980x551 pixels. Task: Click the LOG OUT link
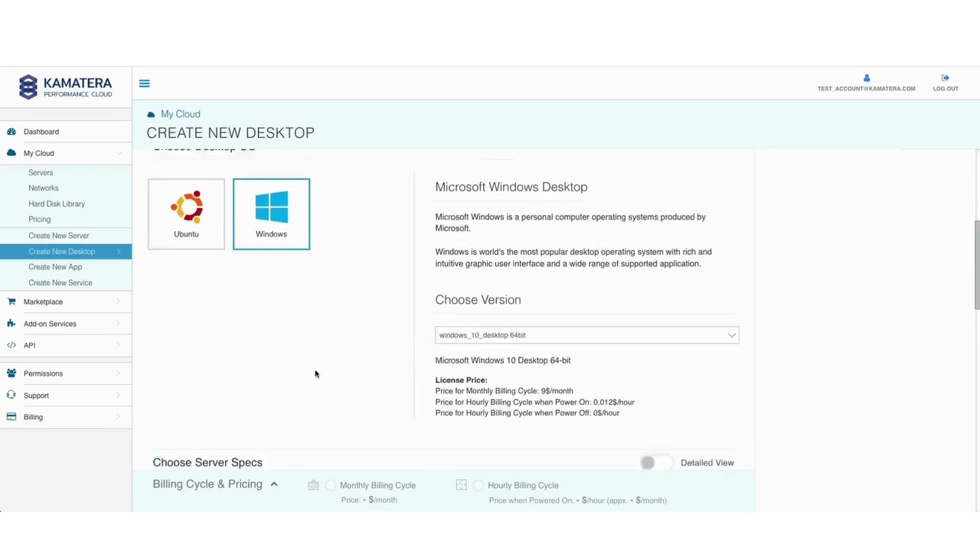coord(946,89)
